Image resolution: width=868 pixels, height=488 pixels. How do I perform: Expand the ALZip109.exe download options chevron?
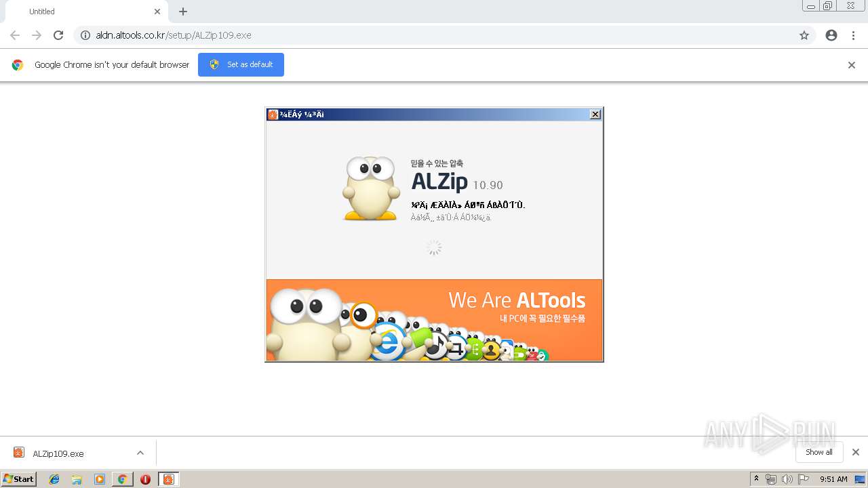point(140,453)
